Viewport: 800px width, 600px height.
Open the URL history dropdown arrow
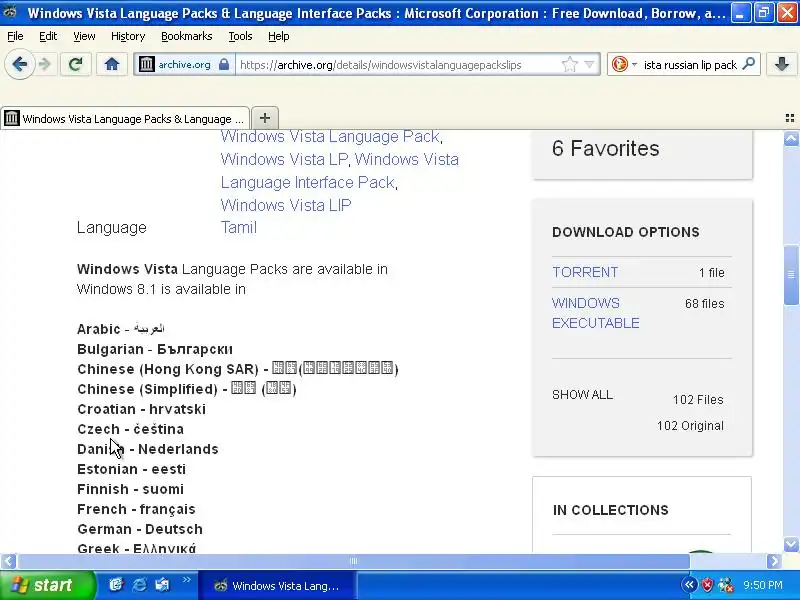(x=590, y=64)
